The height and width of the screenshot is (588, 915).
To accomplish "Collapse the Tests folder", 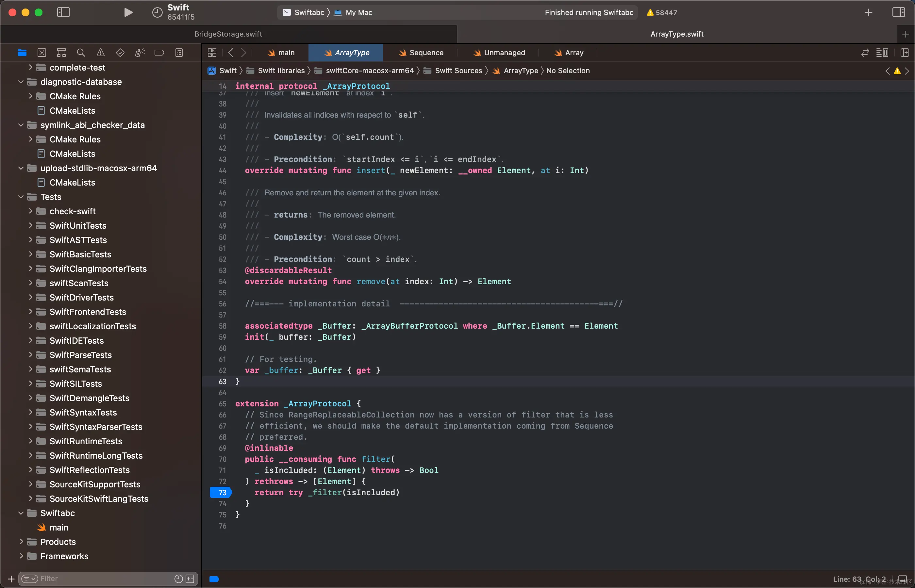I will [x=21, y=197].
